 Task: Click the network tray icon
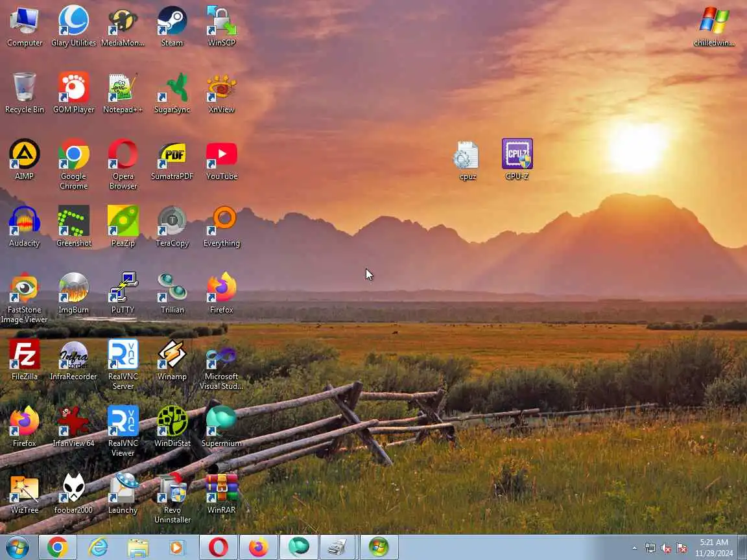click(x=650, y=548)
